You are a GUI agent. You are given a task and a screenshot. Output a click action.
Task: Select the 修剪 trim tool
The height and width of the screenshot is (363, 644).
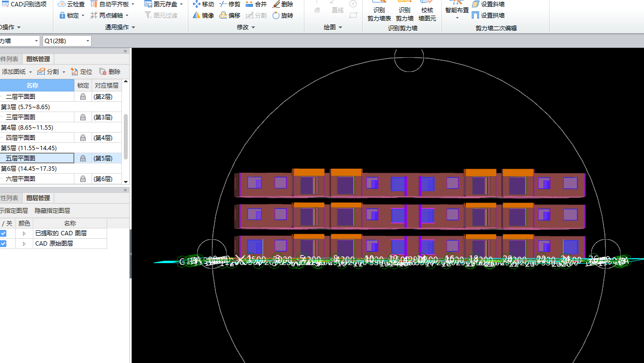230,4
